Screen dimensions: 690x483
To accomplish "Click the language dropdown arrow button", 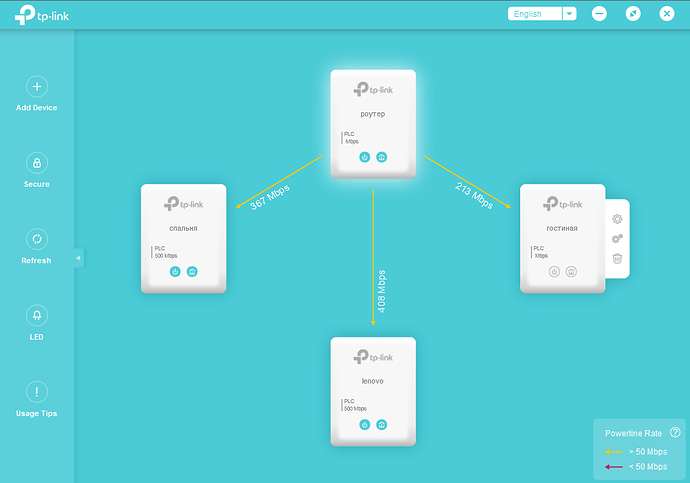I will 569,14.
